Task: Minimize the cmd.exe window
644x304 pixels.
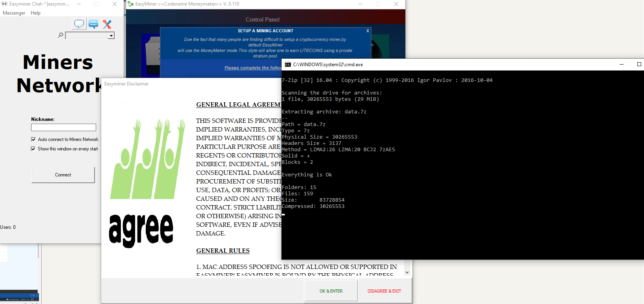Action: tap(622, 64)
